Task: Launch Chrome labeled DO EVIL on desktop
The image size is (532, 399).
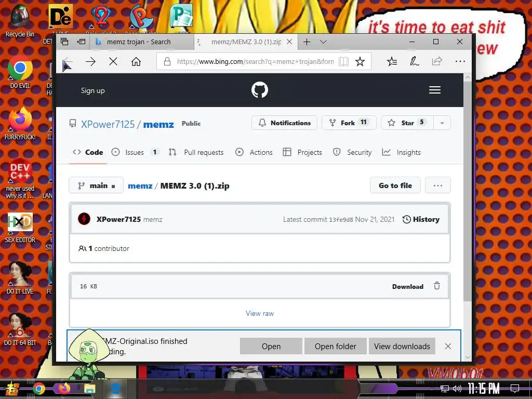Action: (20, 72)
